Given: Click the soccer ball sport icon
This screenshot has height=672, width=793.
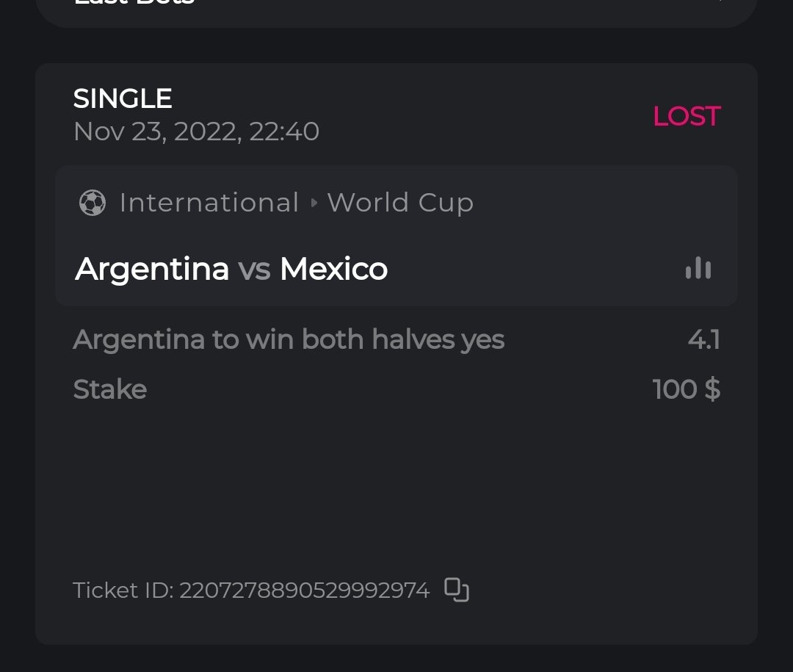Looking at the screenshot, I should [x=92, y=203].
